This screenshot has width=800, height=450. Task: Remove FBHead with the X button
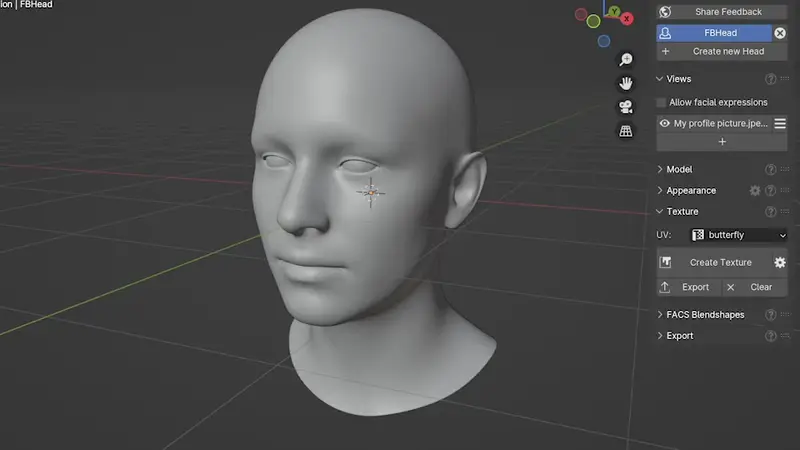coord(780,33)
